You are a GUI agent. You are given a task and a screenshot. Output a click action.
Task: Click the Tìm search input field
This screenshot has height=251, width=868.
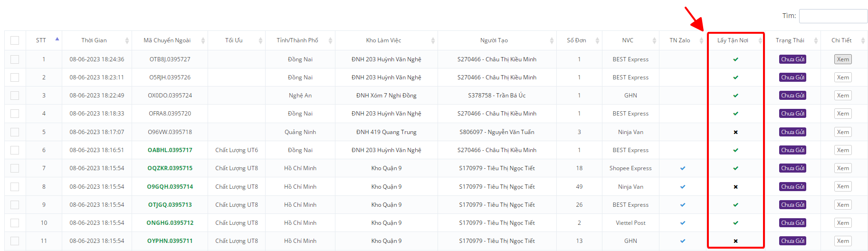pos(833,16)
